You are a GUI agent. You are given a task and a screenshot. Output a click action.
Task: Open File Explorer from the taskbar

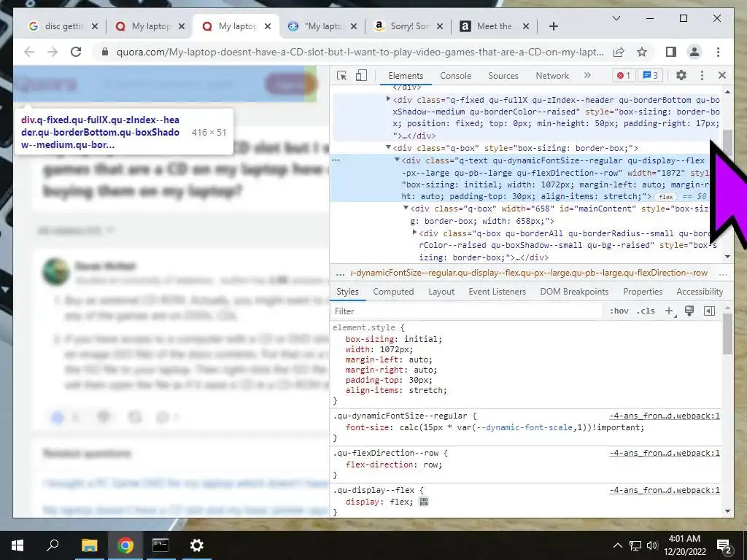(89, 545)
